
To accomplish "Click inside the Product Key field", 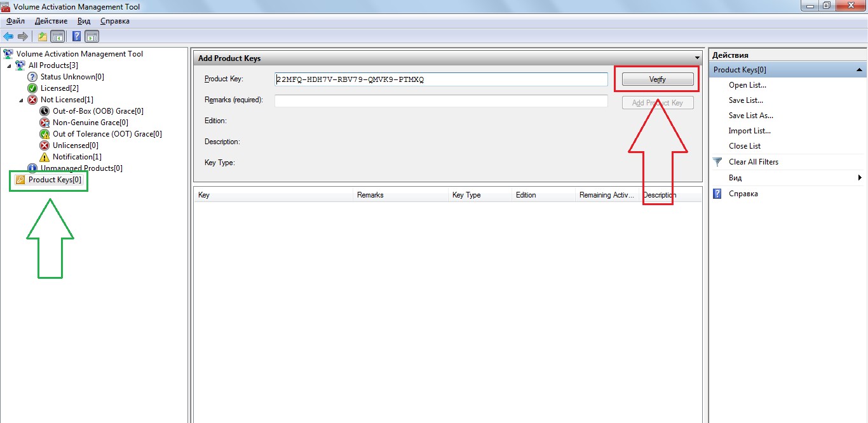I will [x=441, y=79].
